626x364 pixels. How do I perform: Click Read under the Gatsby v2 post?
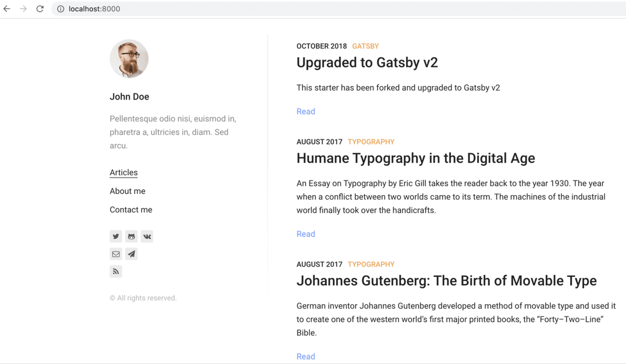click(x=306, y=112)
